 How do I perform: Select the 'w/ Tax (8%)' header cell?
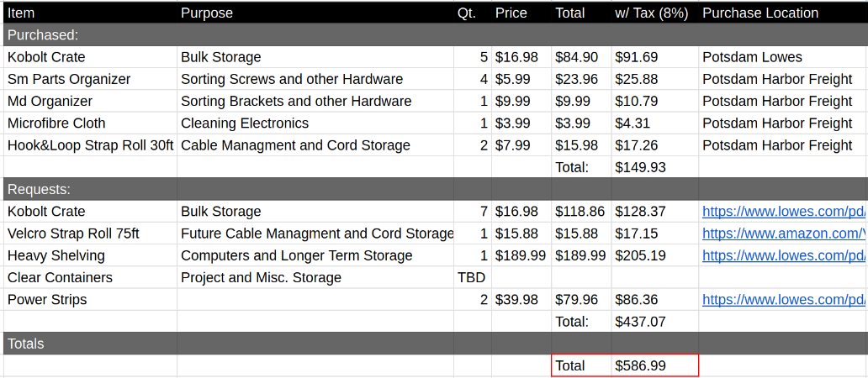tap(655, 13)
